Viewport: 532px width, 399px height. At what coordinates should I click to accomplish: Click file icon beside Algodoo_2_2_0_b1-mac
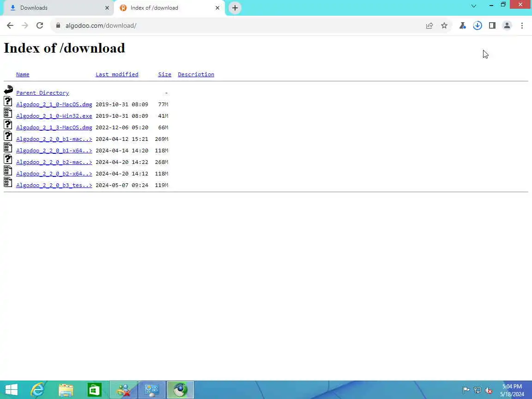pyautogui.click(x=8, y=136)
